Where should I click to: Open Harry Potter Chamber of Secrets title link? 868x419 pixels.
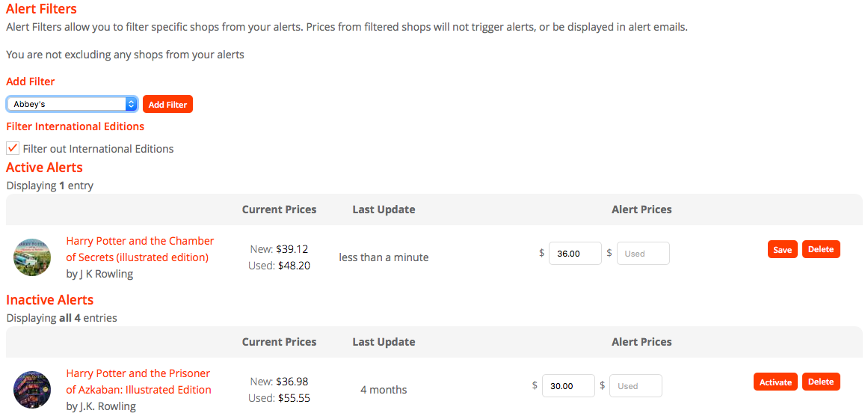pos(140,249)
